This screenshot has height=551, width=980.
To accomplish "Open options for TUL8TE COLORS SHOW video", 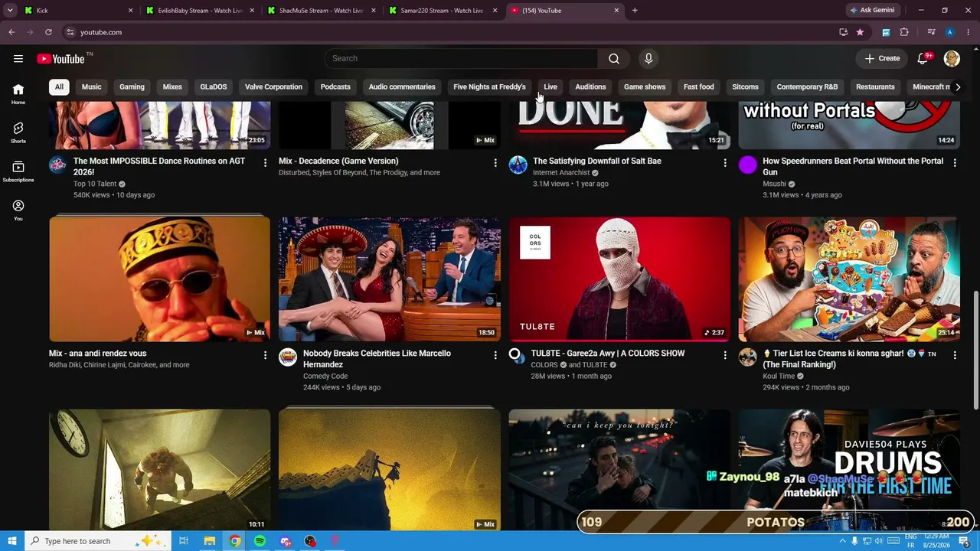I will point(725,354).
